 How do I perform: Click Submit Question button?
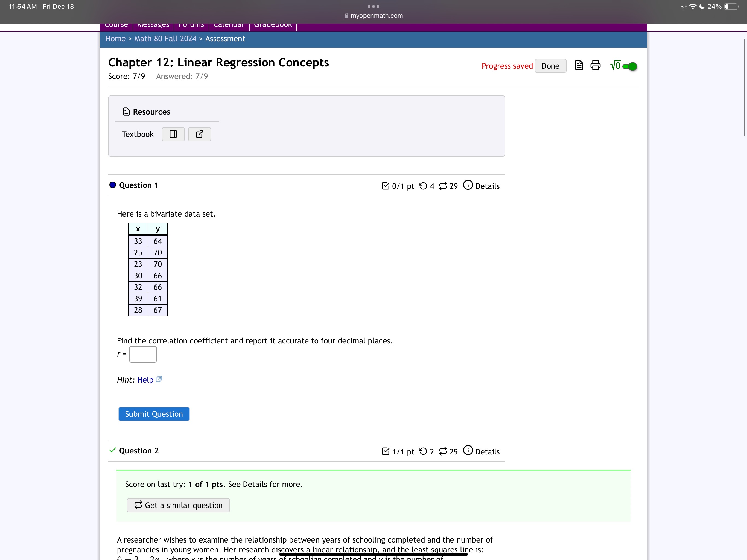click(x=154, y=414)
